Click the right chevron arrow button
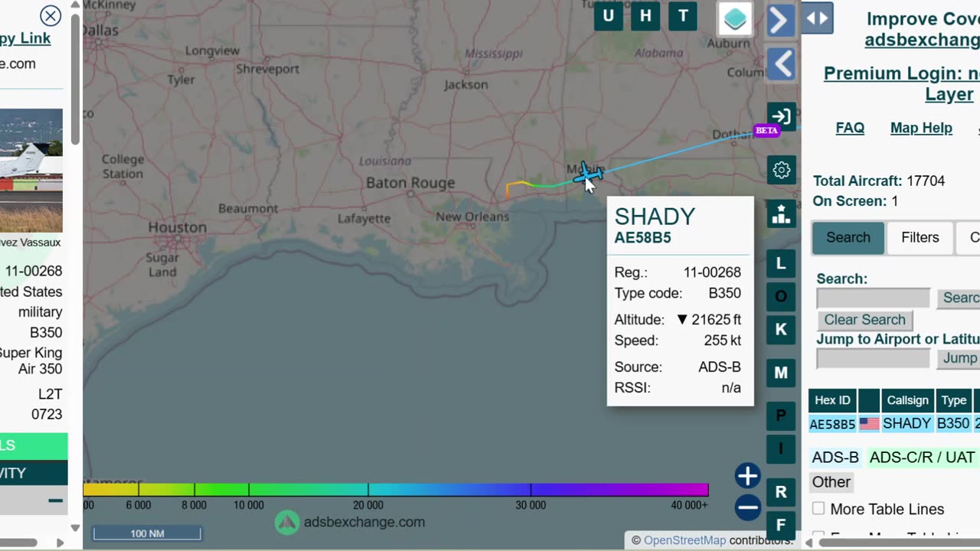 pyautogui.click(x=781, y=20)
